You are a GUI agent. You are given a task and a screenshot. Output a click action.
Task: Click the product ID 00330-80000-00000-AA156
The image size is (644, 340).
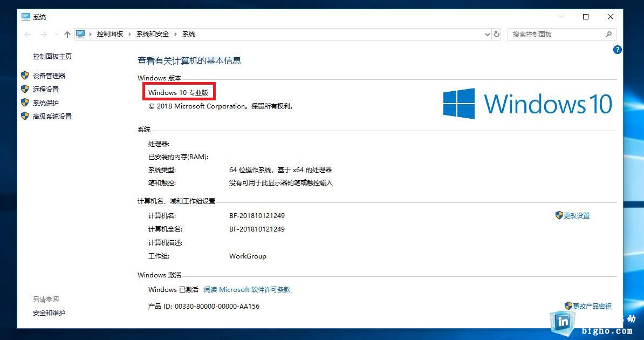tap(217, 307)
